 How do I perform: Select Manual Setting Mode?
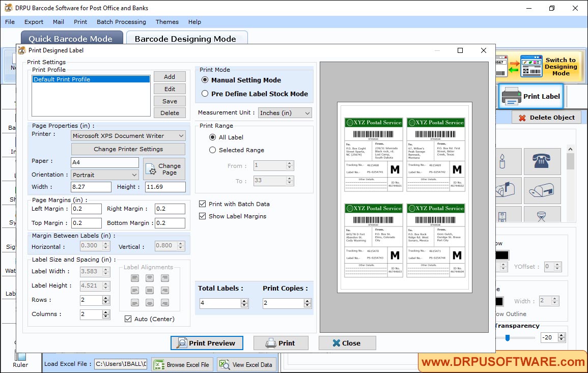pyautogui.click(x=205, y=80)
